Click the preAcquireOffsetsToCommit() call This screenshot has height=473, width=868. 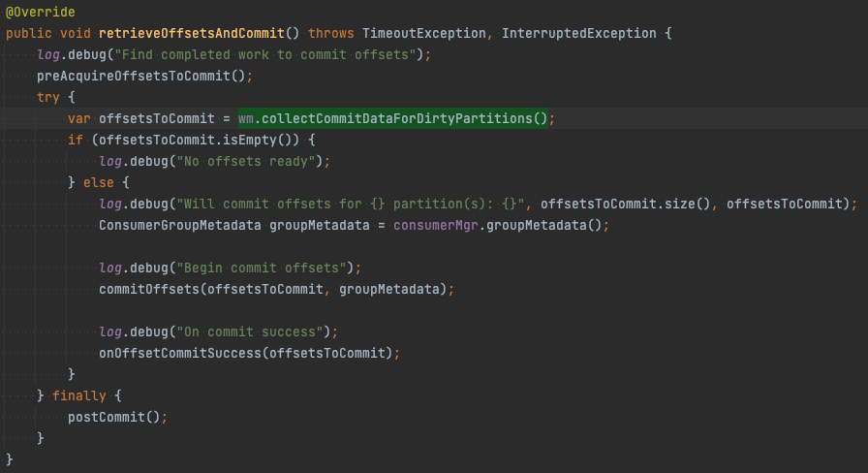(141, 76)
